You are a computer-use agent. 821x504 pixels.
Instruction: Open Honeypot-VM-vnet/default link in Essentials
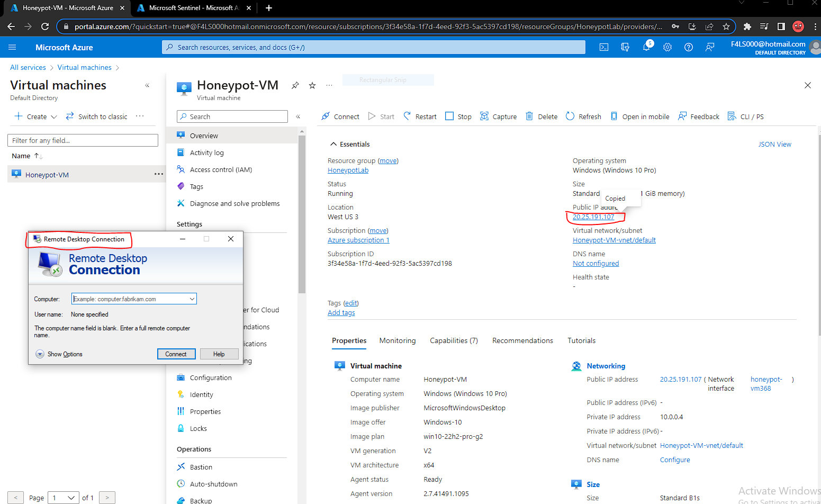point(614,240)
